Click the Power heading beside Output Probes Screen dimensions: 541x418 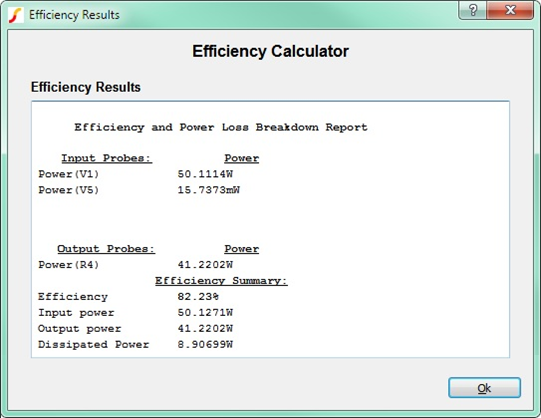coord(242,249)
